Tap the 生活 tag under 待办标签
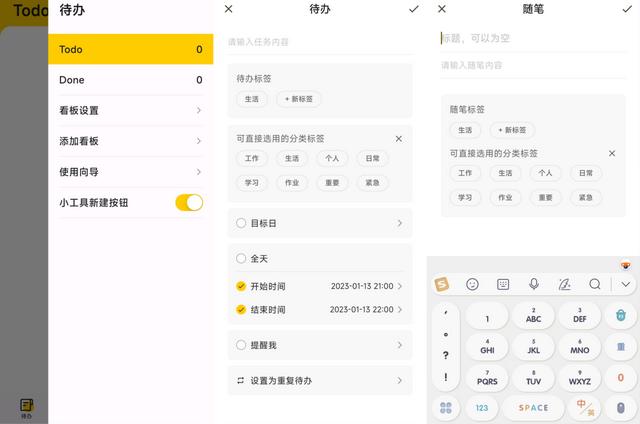Image resolution: width=640 pixels, height=424 pixels. pos(252,99)
